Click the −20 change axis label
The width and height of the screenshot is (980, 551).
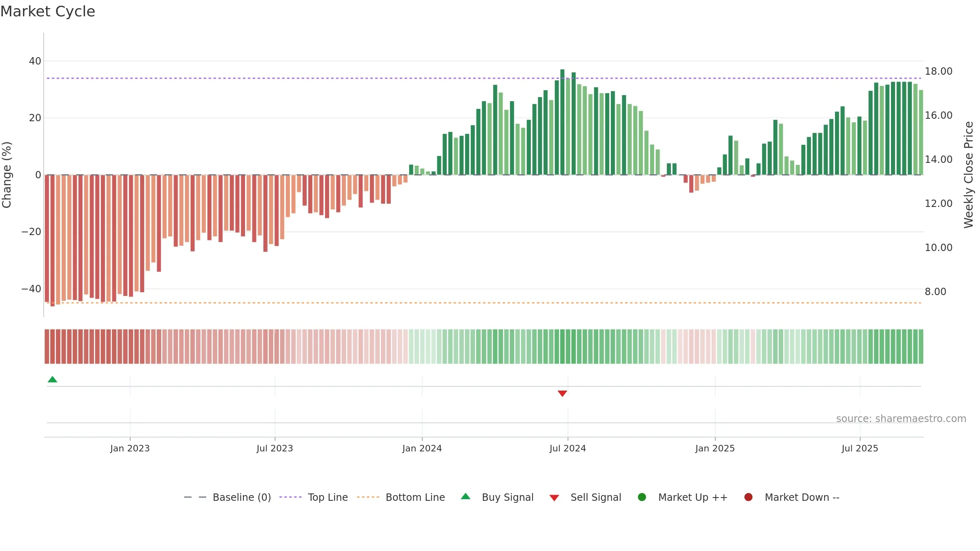pyautogui.click(x=31, y=231)
